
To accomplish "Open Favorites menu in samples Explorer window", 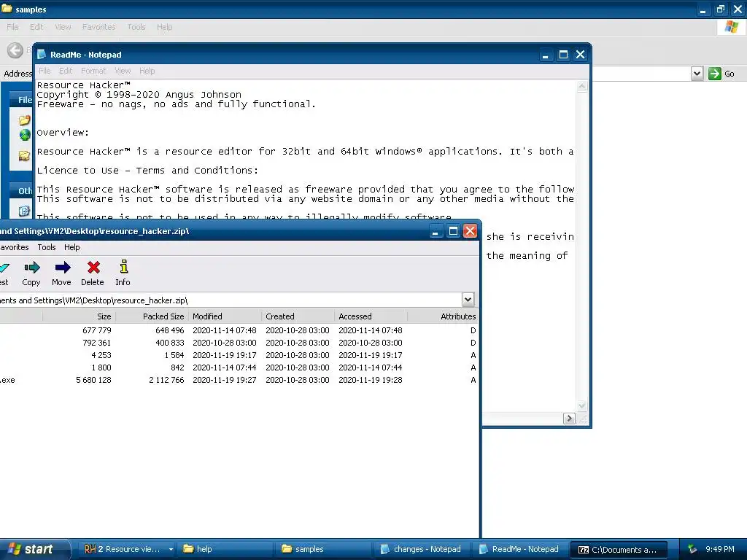I will pos(98,27).
